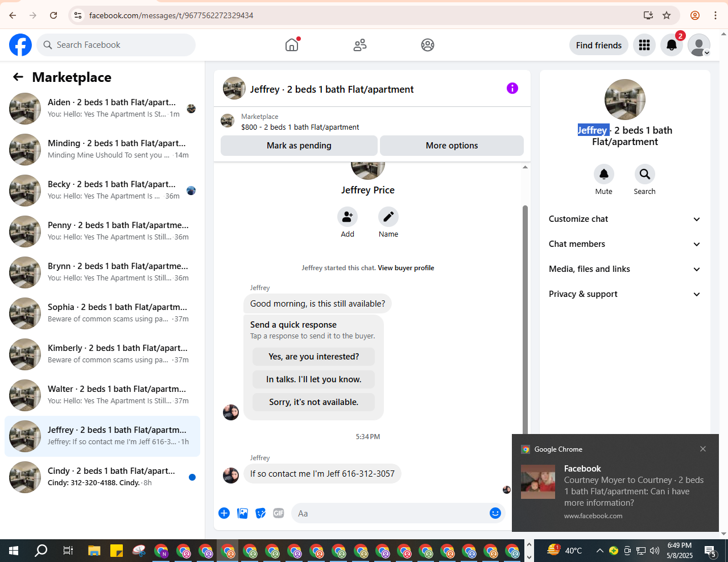Viewport: 728px width, 562px height.
Task: Click the Facebook logo icon
Action: [x=20, y=45]
